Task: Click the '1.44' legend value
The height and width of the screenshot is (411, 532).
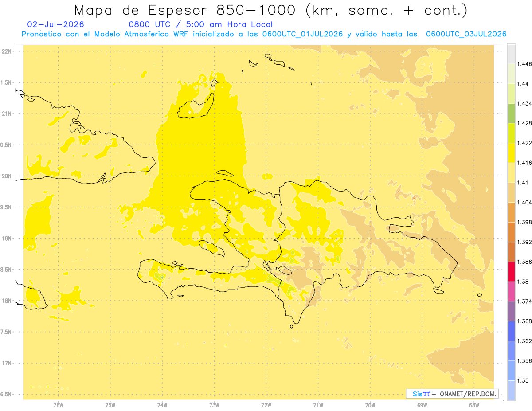Action: (x=523, y=84)
